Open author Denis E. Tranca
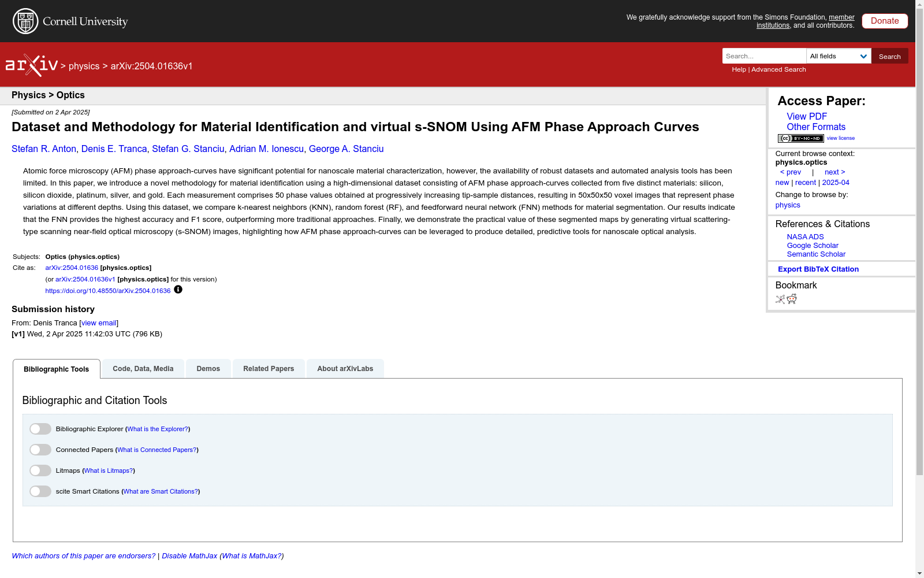This screenshot has width=924, height=578. 114,149
